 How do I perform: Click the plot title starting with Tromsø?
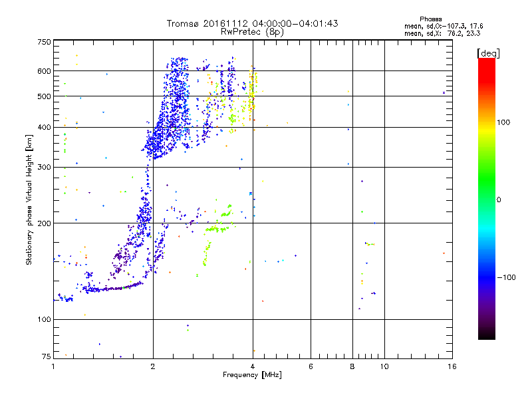(x=252, y=23)
